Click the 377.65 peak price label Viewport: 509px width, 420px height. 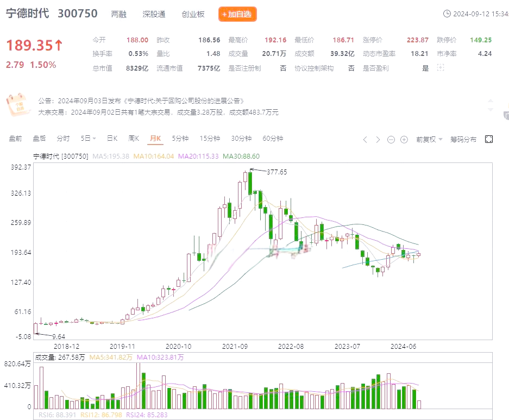[x=277, y=172]
